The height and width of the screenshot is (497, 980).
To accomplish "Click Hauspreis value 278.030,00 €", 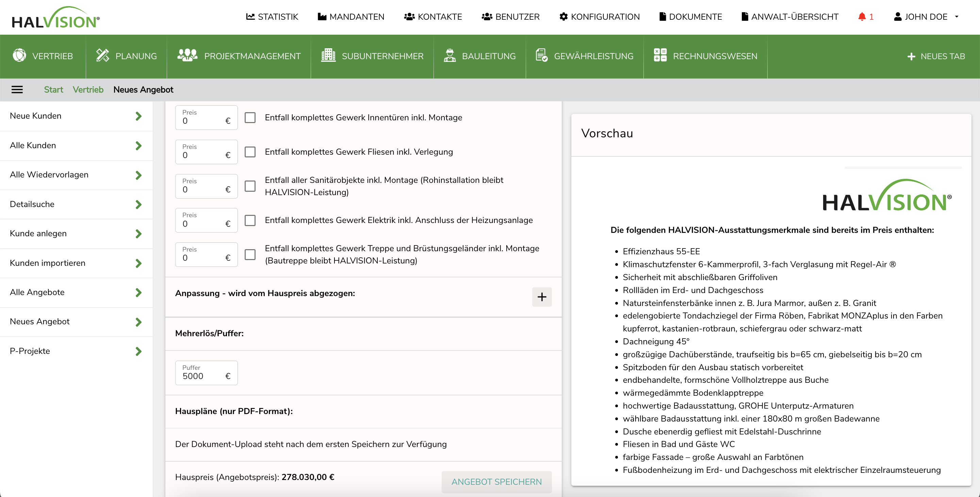I will point(308,477).
